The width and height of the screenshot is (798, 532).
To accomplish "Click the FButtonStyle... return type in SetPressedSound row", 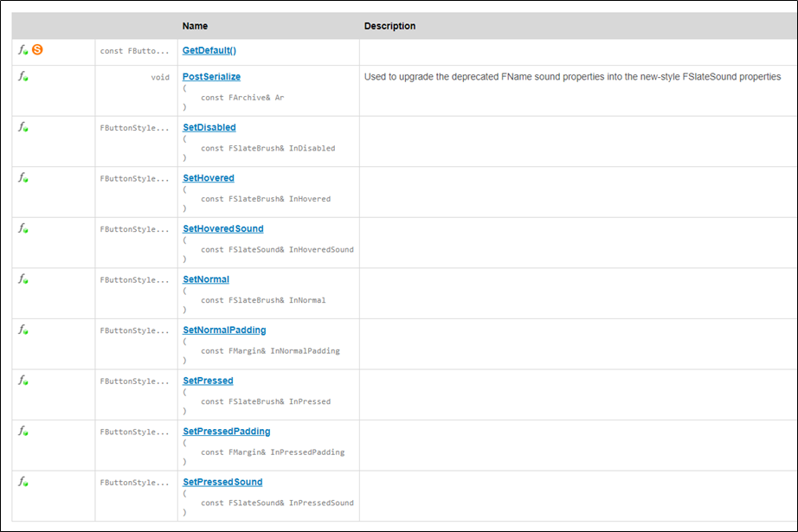I will [134, 483].
